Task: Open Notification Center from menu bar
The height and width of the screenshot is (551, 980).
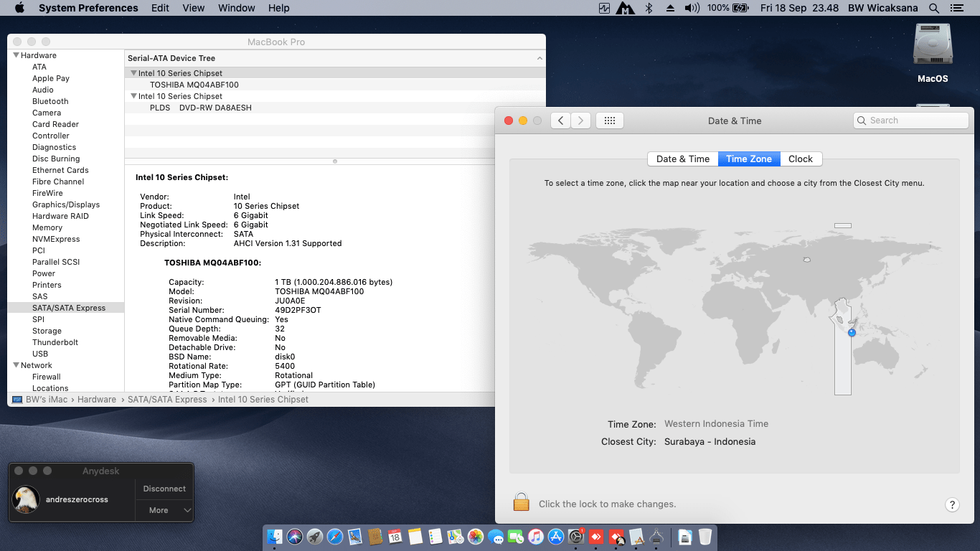Action: click(956, 8)
